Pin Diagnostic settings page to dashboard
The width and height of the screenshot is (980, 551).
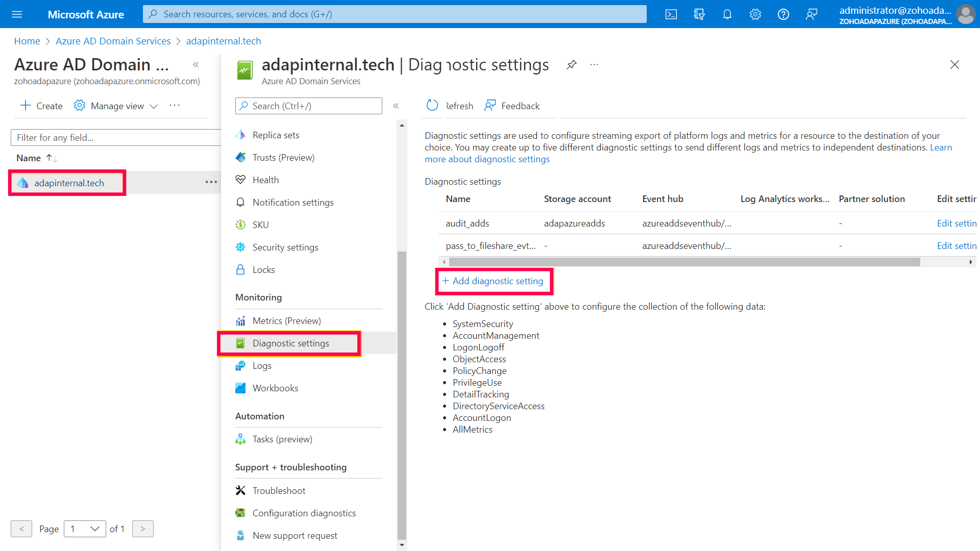coord(572,65)
